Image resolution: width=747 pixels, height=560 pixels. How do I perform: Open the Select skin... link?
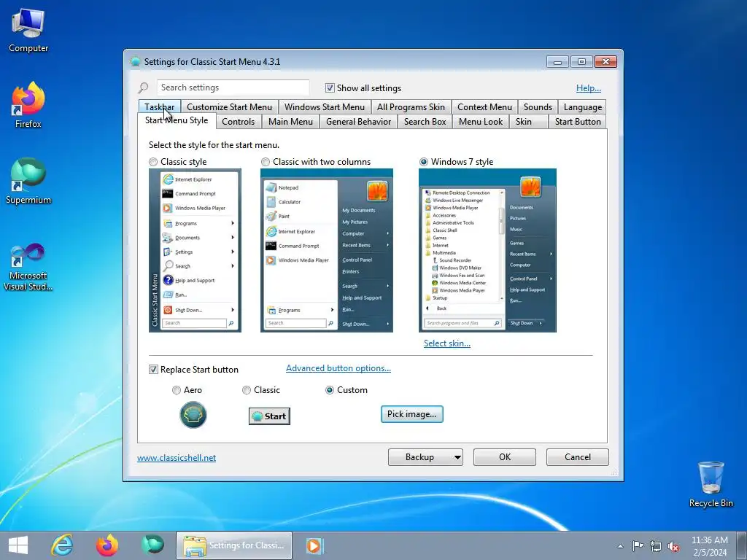pyautogui.click(x=447, y=343)
